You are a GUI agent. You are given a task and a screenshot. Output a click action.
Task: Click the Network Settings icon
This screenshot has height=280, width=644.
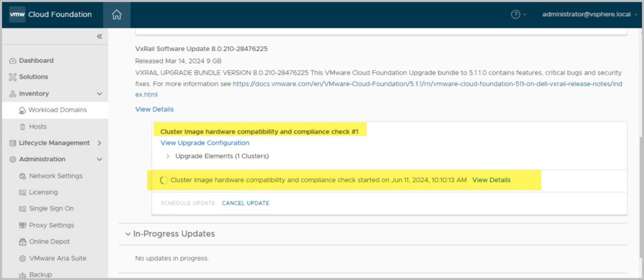[x=23, y=176]
